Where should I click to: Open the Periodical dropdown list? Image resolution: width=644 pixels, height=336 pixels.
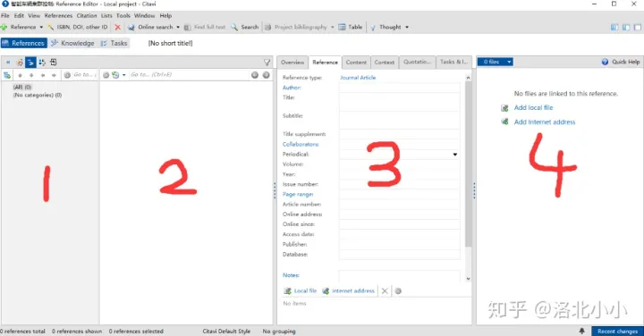coord(455,155)
